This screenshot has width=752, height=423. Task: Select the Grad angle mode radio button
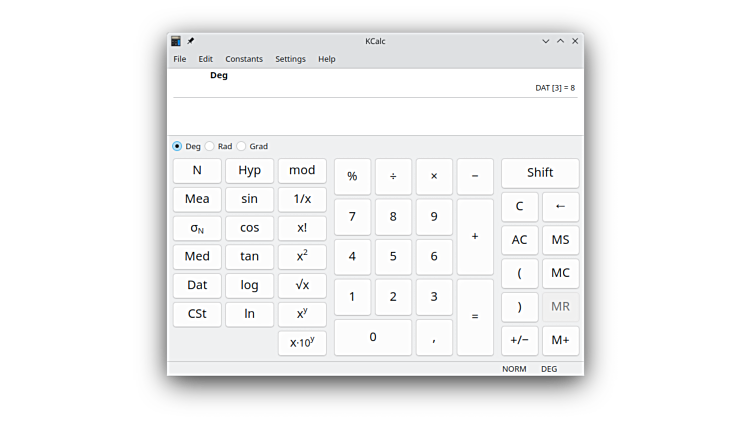click(x=242, y=146)
